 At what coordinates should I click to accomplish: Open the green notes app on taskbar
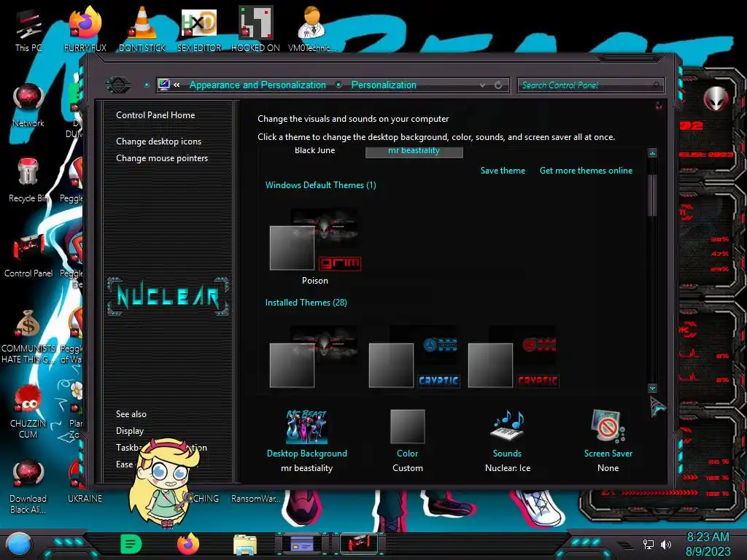click(x=131, y=544)
